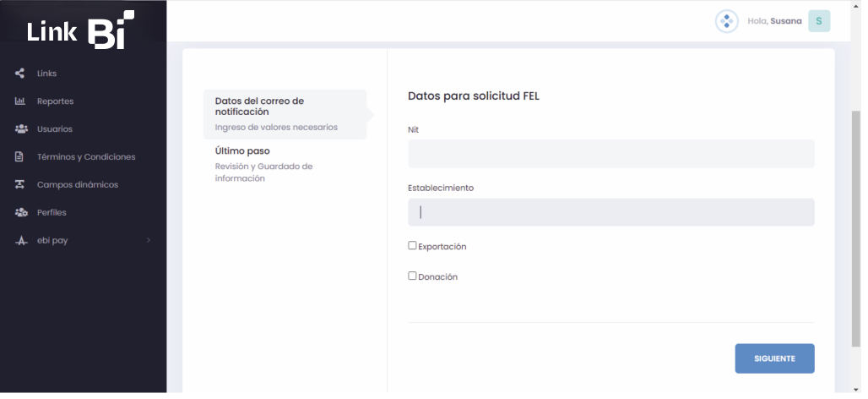868x399 pixels.
Task: Click the user avatar with letter S
Action: (x=819, y=21)
